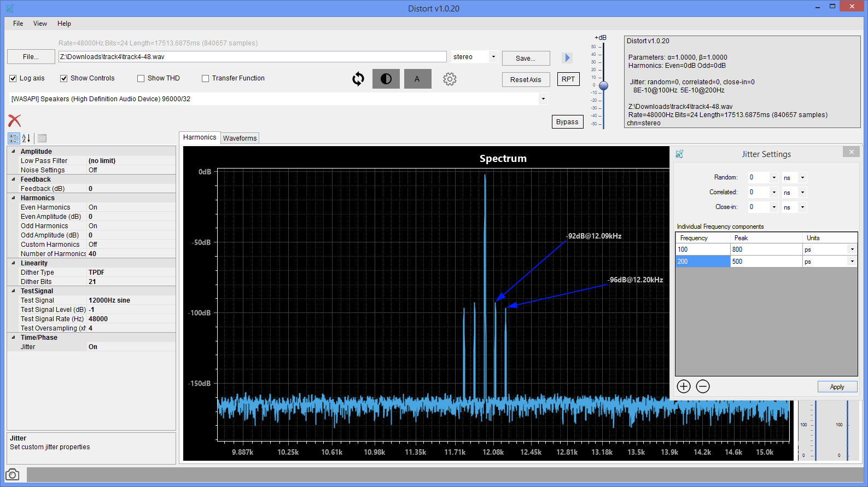Collapse the Linearity property group
This screenshot has height=487, width=868.
pyautogui.click(x=13, y=263)
